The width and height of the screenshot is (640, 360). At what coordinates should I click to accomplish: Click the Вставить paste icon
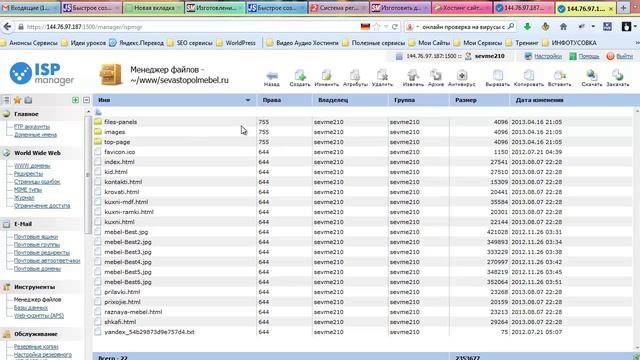pos(559,78)
